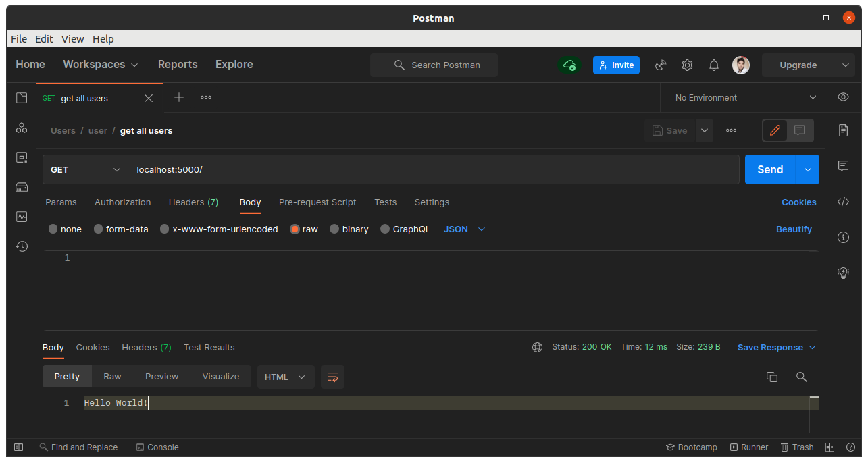Open the settings gear icon

tap(687, 65)
